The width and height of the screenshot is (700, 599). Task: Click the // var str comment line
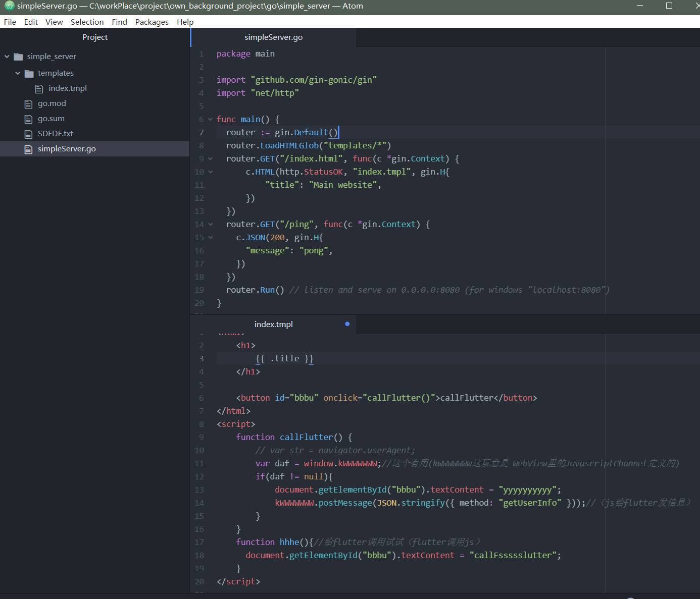point(335,451)
